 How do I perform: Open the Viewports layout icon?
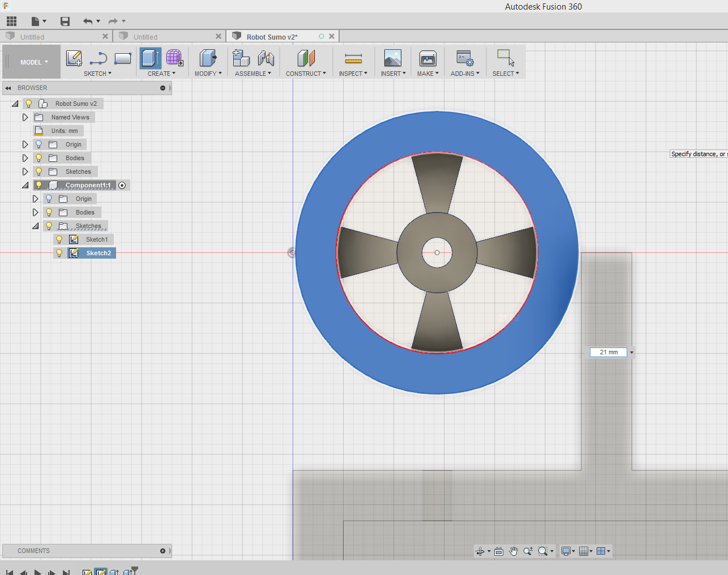click(601, 551)
